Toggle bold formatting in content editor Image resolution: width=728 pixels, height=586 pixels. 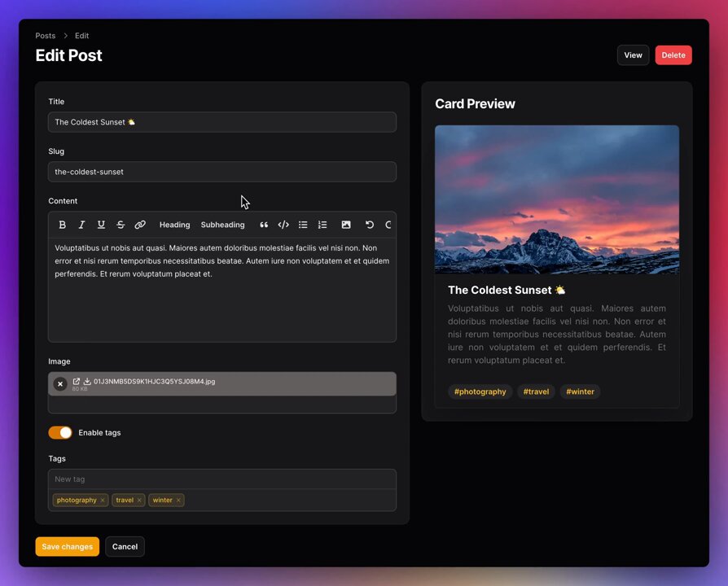[x=62, y=225]
